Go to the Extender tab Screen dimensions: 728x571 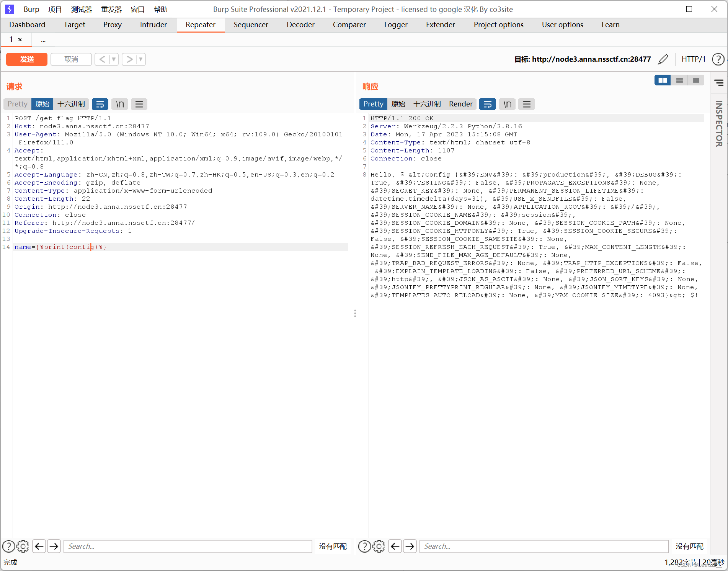pyautogui.click(x=441, y=25)
